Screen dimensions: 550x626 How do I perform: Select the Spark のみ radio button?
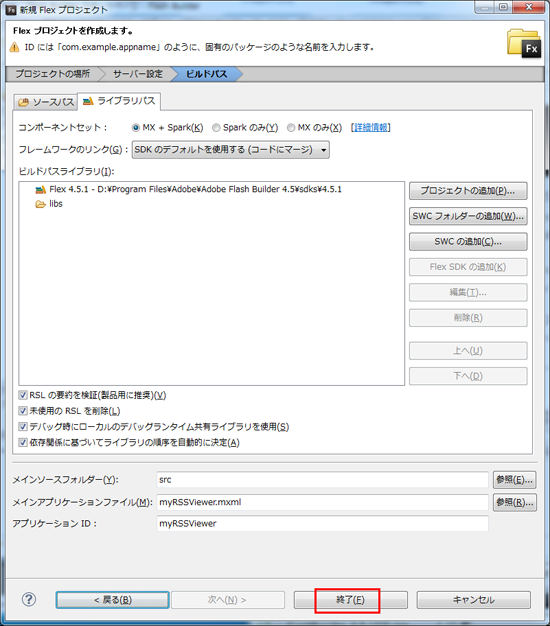click(x=216, y=127)
